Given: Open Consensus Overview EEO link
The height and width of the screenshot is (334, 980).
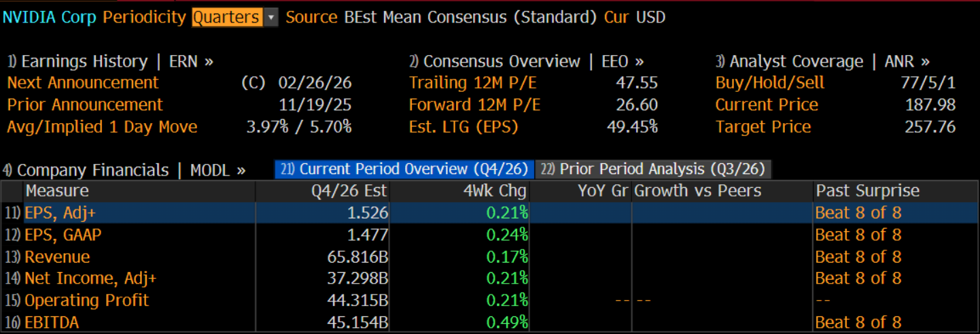Looking at the screenshot, I should click(x=527, y=61).
